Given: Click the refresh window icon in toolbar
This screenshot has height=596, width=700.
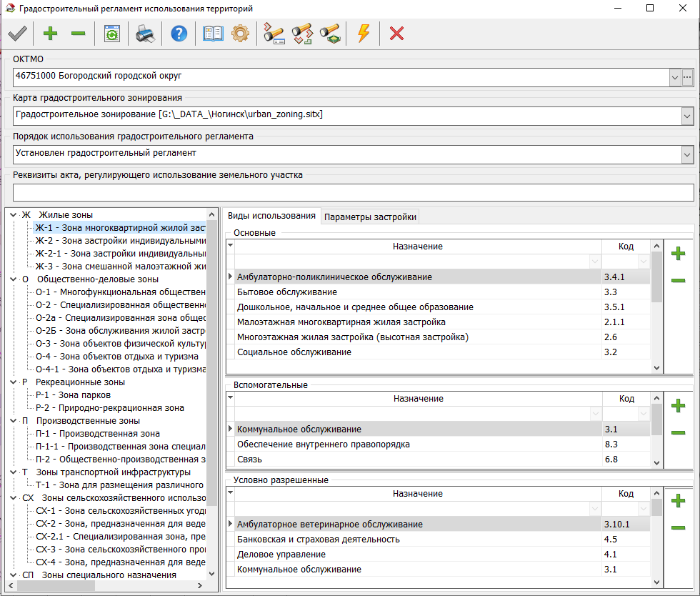Looking at the screenshot, I should (x=111, y=34).
